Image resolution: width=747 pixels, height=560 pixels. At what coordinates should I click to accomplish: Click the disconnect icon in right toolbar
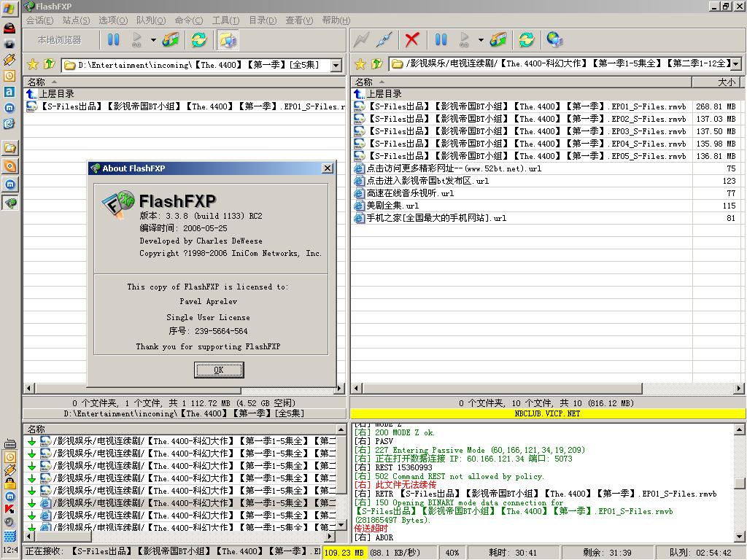[384, 40]
